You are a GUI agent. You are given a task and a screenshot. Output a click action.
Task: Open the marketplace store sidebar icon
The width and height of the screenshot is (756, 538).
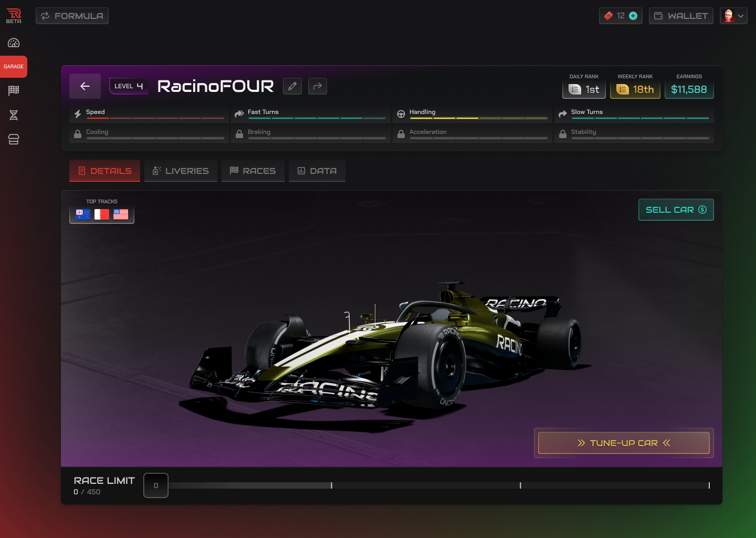[14, 139]
